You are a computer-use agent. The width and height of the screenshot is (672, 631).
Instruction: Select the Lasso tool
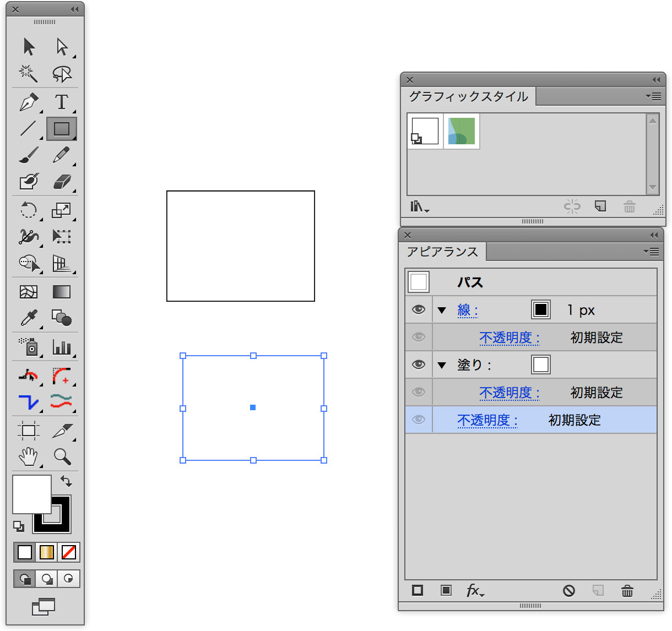(x=62, y=74)
